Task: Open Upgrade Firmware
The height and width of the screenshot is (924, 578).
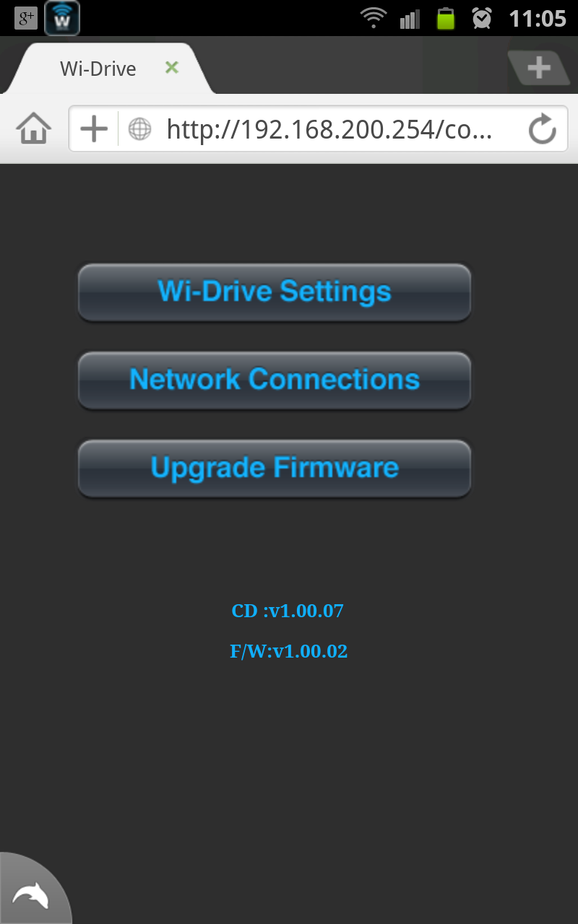Action: (275, 468)
